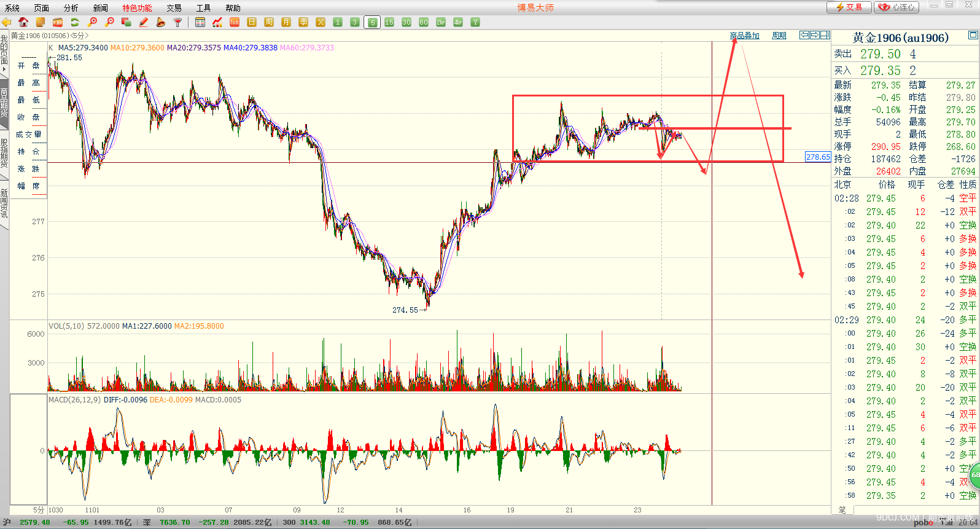Click the 交易 trade button
Screen dimensions: 980x529
tap(849, 7)
